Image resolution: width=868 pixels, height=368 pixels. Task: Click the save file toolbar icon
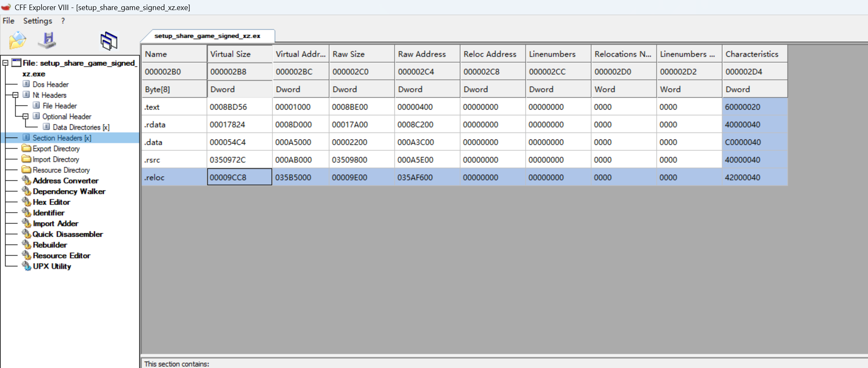[x=47, y=41]
